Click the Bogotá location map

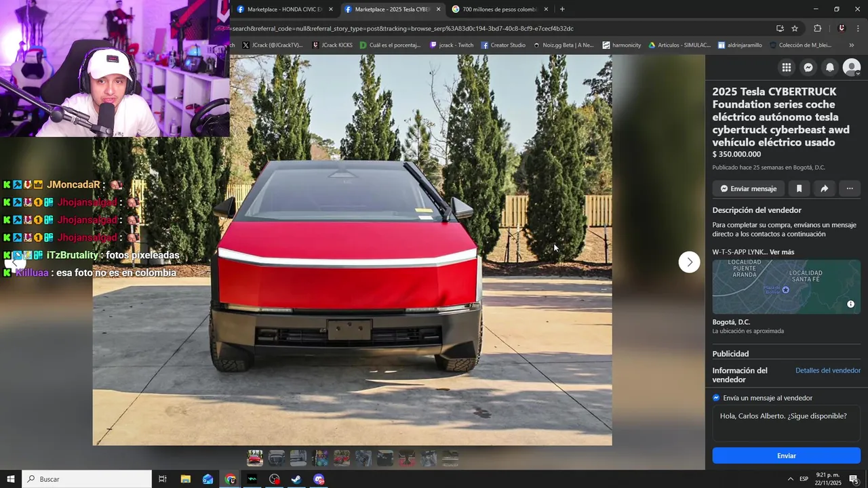(x=787, y=287)
